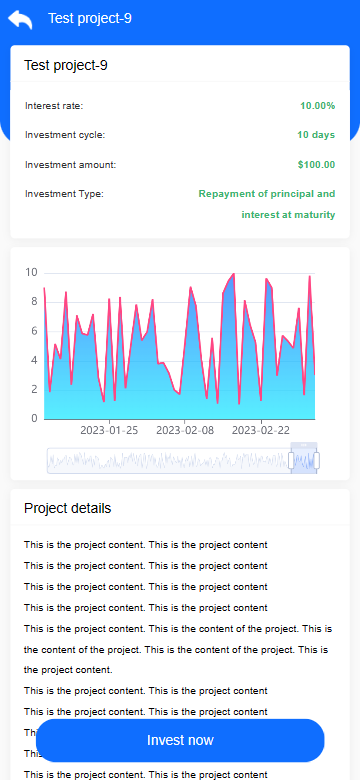Click the 10 days investment cycle value
Viewport: 360px width, 780px height.
316,135
